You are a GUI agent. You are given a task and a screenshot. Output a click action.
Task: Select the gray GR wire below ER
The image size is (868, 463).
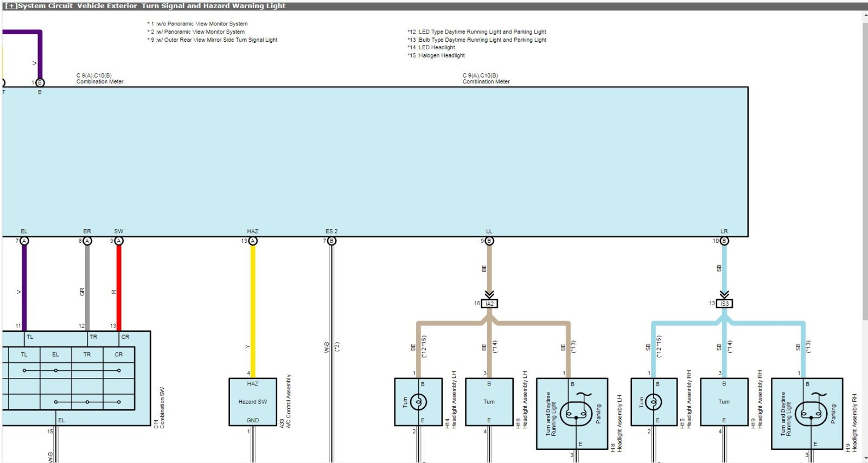[x=87, y=288]
